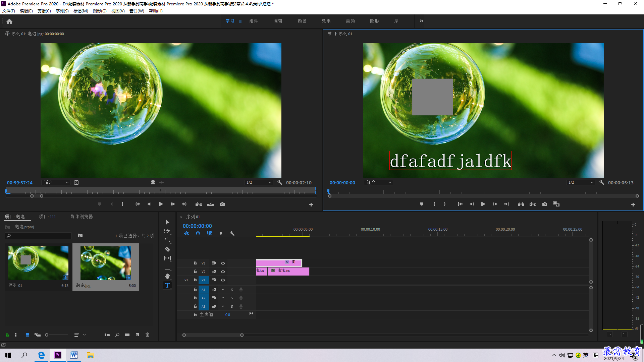Open program monitor panel menu

click(x=358, y=34)
